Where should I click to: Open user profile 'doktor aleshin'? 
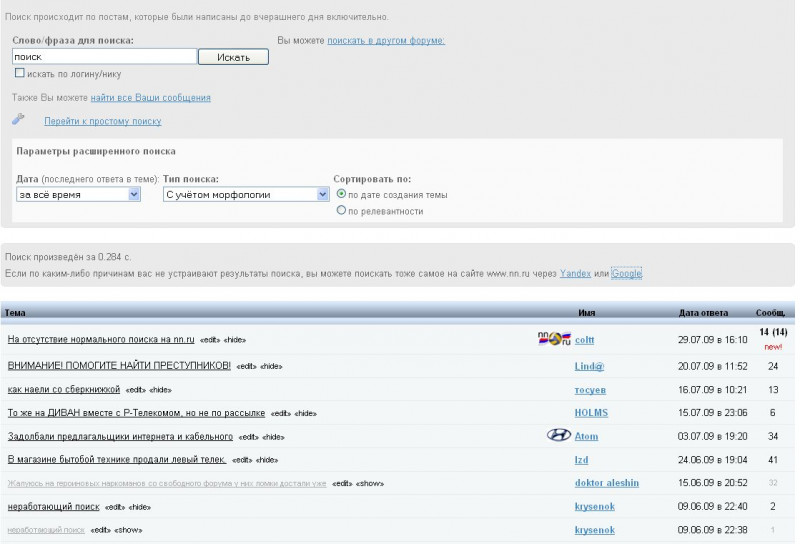pos(609,483)
